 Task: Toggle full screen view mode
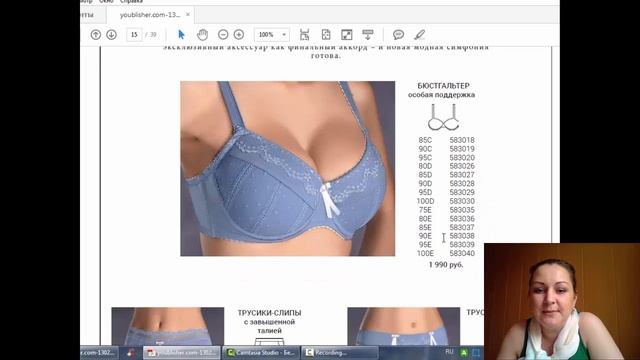(347, 35)
